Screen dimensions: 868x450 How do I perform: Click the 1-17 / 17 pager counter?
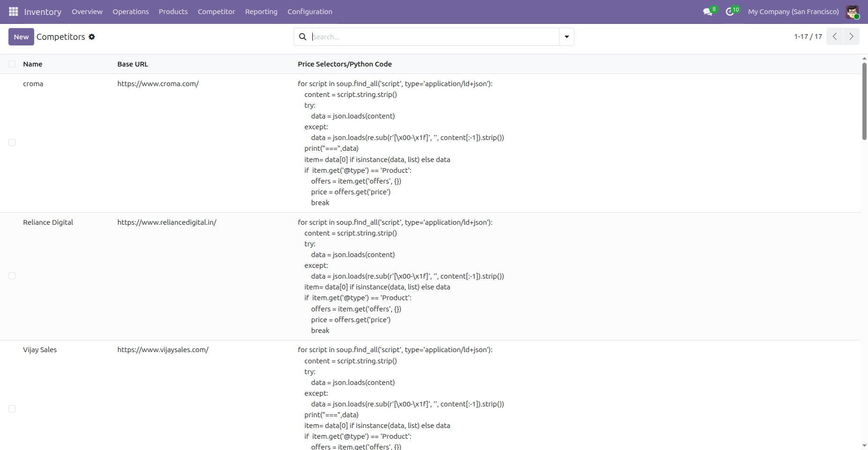point(808,37)
